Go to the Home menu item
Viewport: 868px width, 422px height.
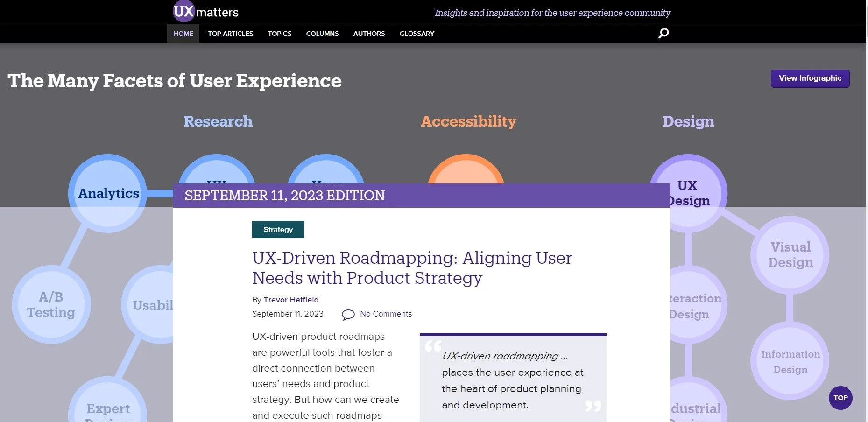pyautogui.click(x=183, y=34)
